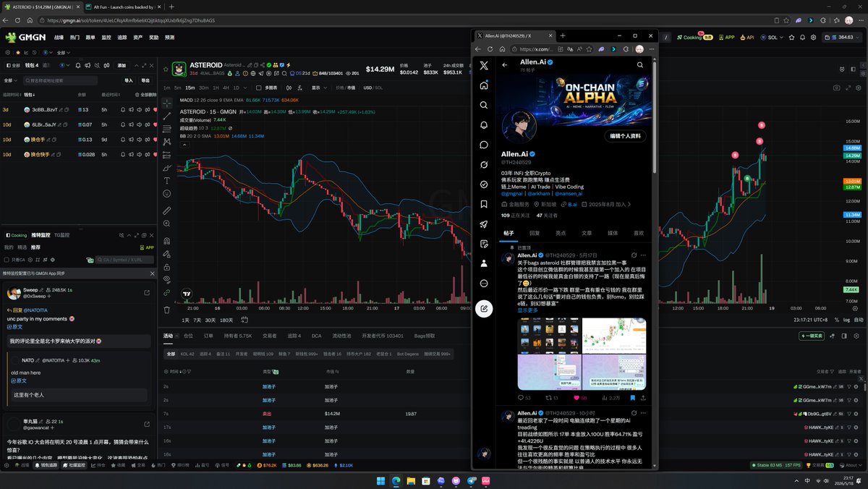Viewport: 868px width, 489px height.
Task: Open 媒体 tab on X profile
Action: (x=613, y=233)
